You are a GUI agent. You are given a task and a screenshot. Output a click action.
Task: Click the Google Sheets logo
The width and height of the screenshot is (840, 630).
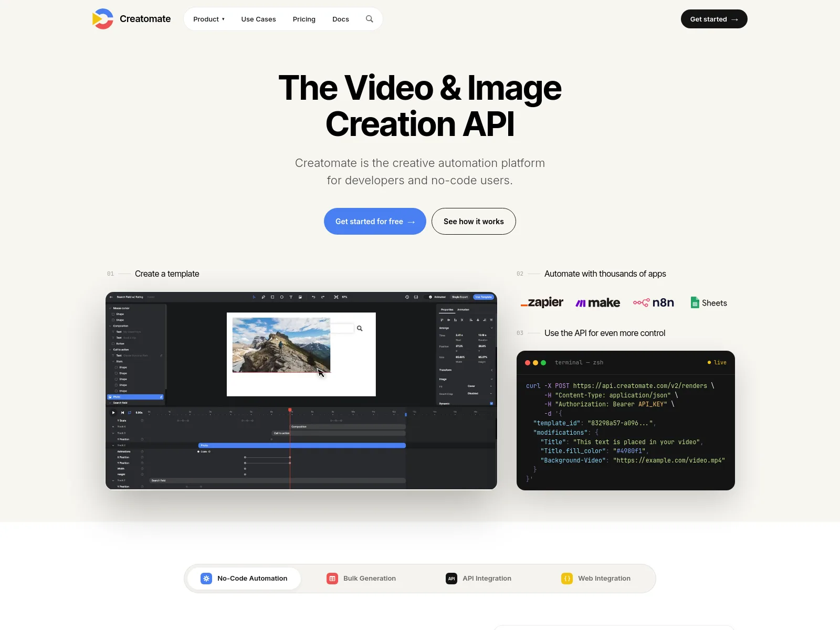click(x=709, y=303)
